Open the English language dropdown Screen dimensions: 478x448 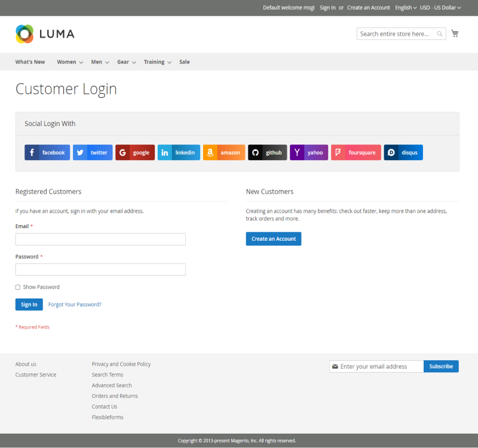point(405,7)
